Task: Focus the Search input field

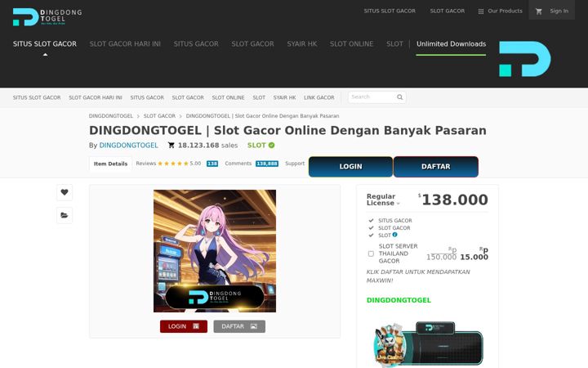Action: coord(372,97)
